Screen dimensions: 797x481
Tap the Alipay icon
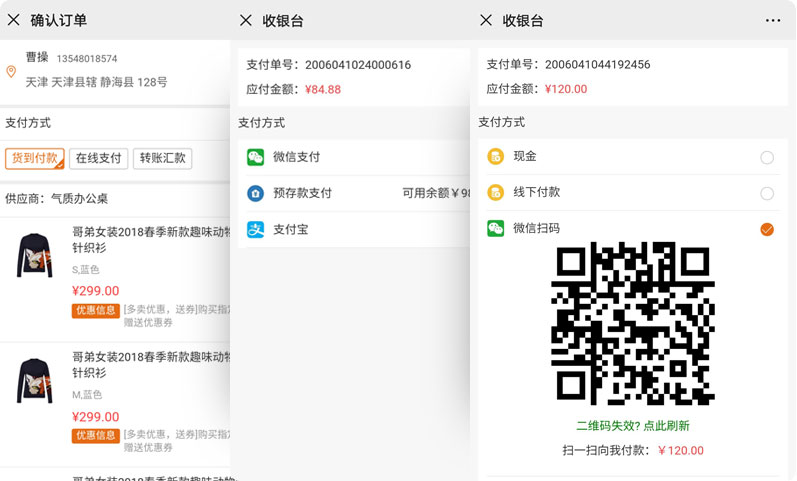256,229
